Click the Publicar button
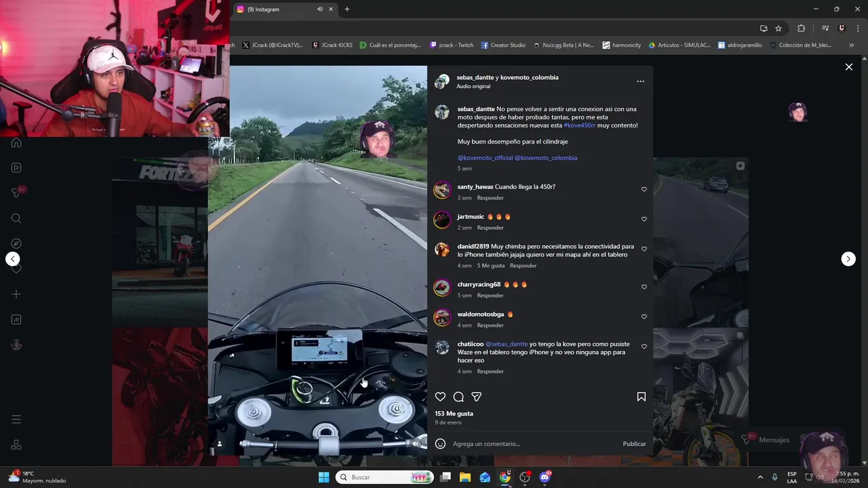Viewport: 868px width, 488px height. 634,444
